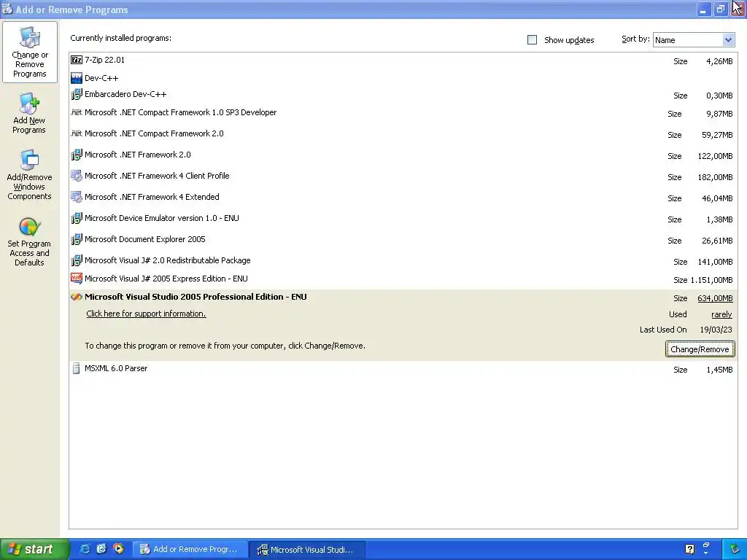Select Embarcadero Dev-C++ in the list
The image size is (747, 560).
(x=403, y=95)
